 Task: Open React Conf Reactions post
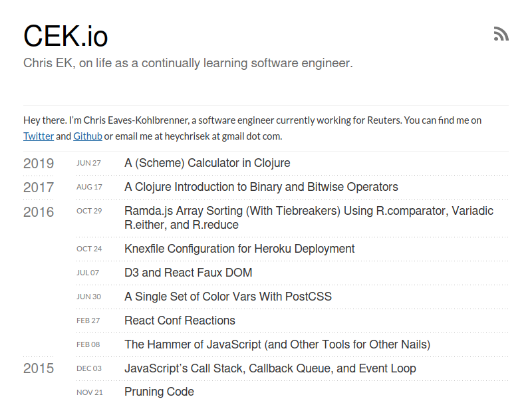180,321
